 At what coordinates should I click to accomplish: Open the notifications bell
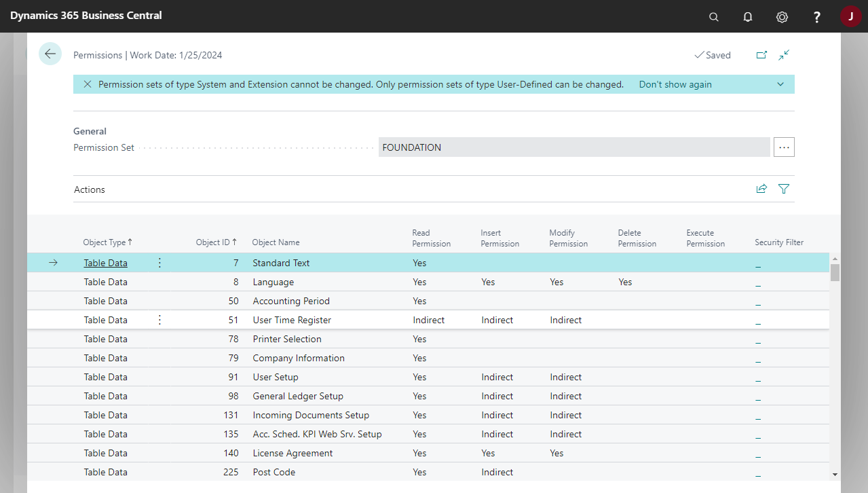747,16
